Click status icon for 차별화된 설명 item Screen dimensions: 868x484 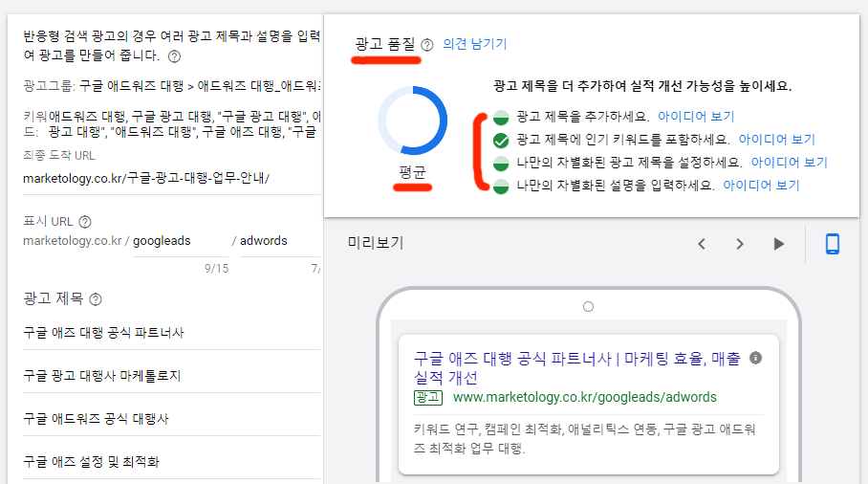[501, 187]
